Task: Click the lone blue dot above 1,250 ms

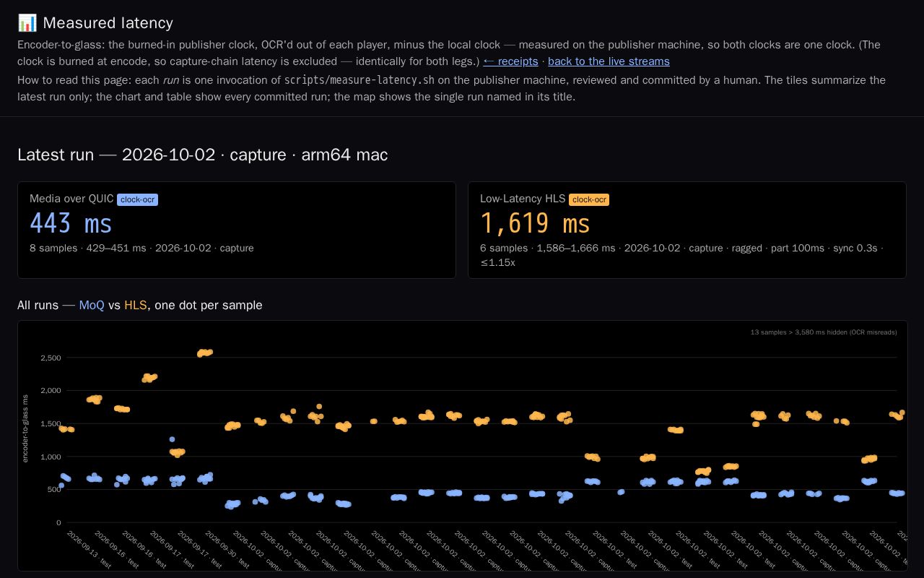Action: [172, 439]
